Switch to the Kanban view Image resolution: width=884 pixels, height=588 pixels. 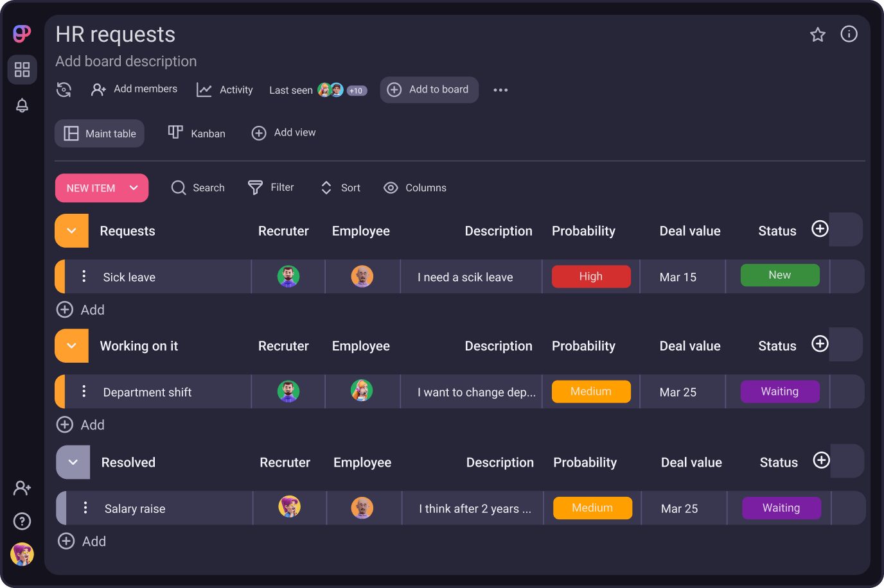click(197, 133)
